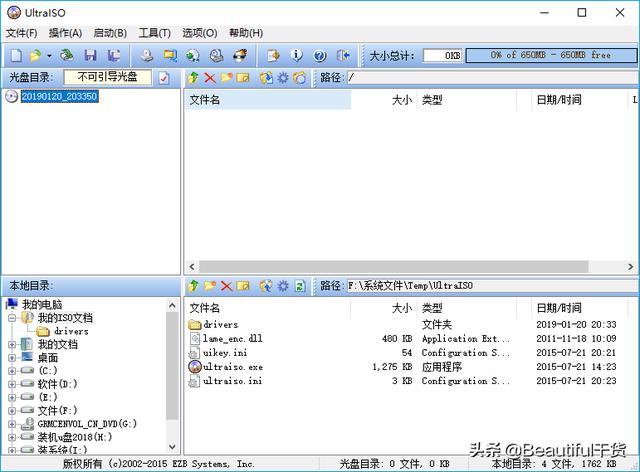Click the Open file folder icon
Image resolution: width=640 pixels, height=472 pixels.
point(36,55)
